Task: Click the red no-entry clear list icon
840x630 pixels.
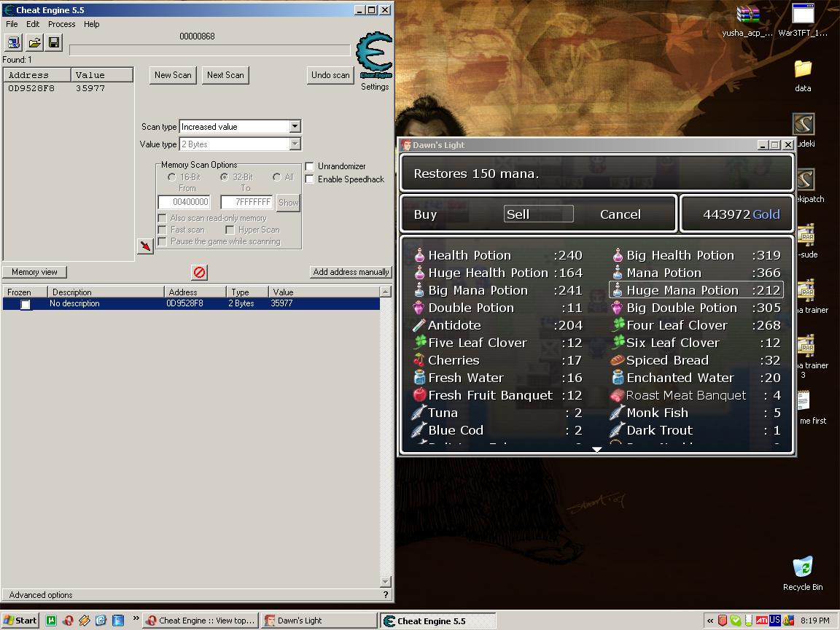Action: click(199, 272)
